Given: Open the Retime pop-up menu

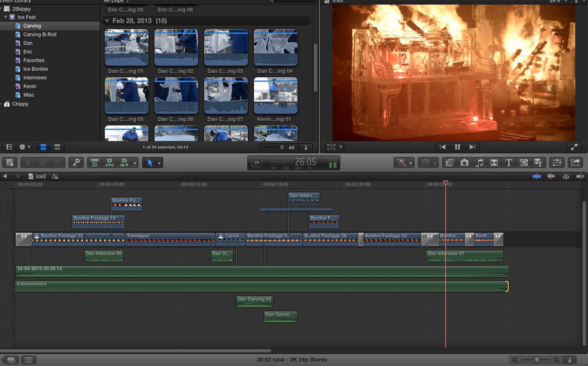Looking at the screenshot, I should point(428,163).
